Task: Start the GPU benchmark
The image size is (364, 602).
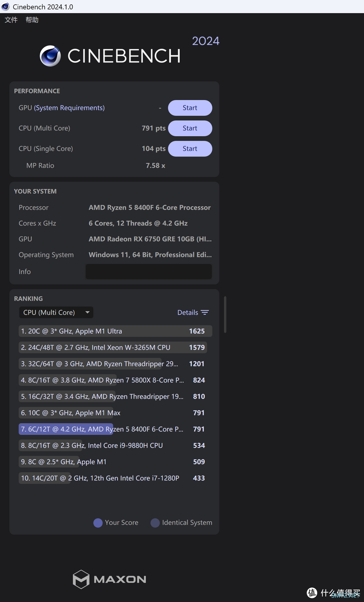Action: tap(190, 108)
